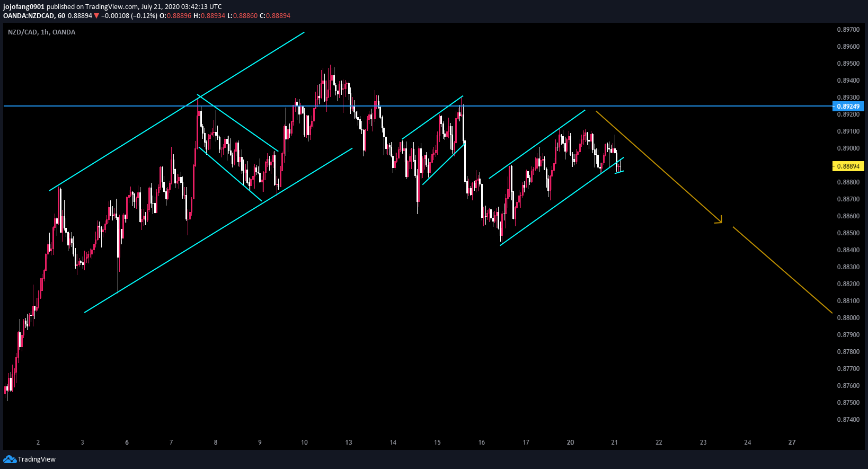
Task: Click the OANDA:NZDCAD symbol text in header
Action: (x=29, y=16)
